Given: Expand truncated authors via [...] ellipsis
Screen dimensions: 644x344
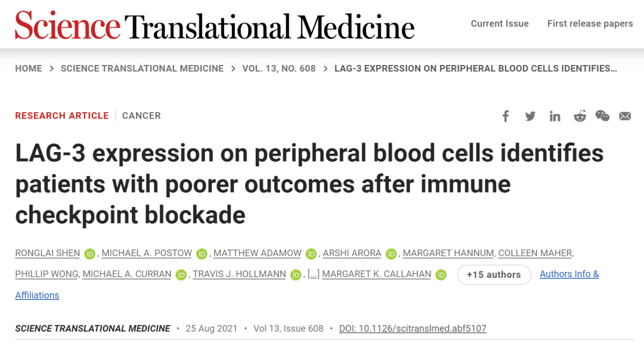Looking at the screenshot, I should [x=312, y=274].
